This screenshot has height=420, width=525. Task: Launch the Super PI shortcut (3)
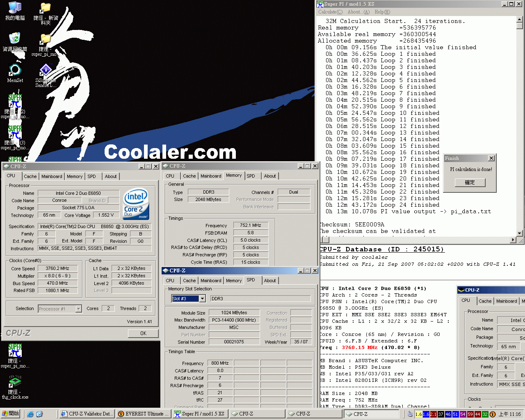pos(15,137)
